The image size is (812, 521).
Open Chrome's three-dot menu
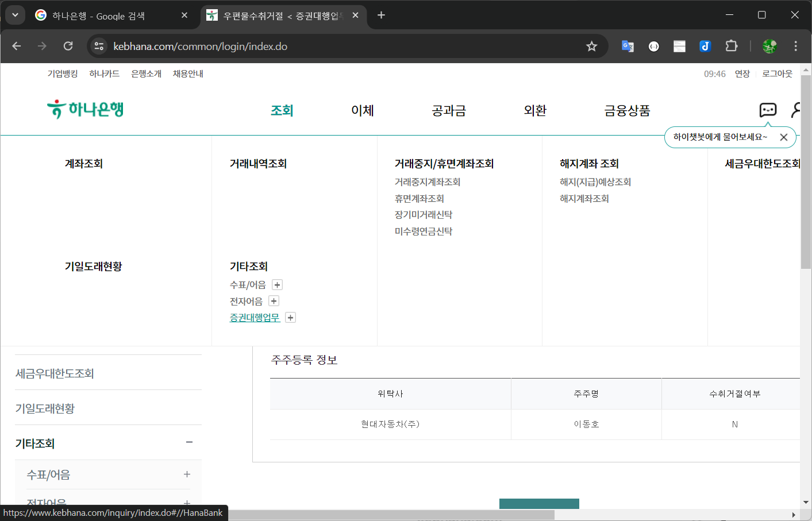pyautogui.click(x=795, y=46)
